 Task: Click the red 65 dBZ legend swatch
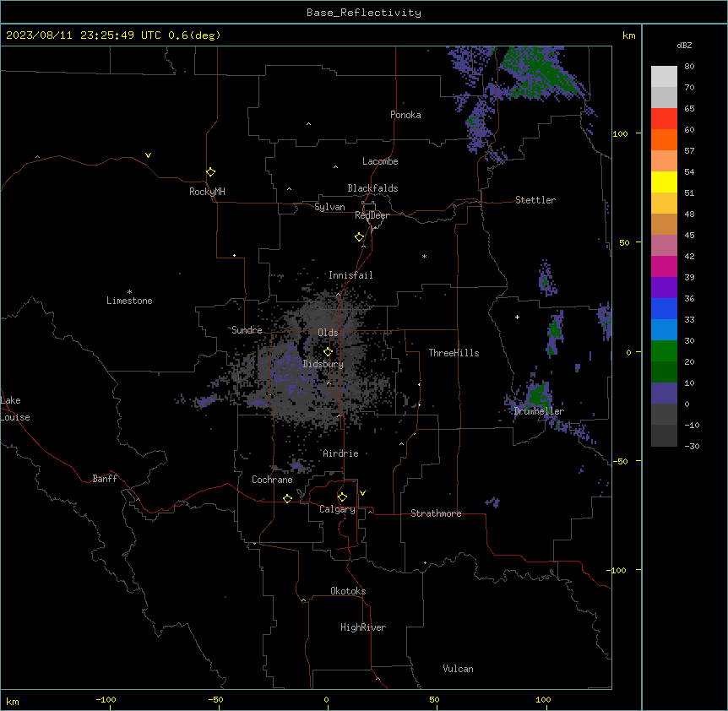664,119
